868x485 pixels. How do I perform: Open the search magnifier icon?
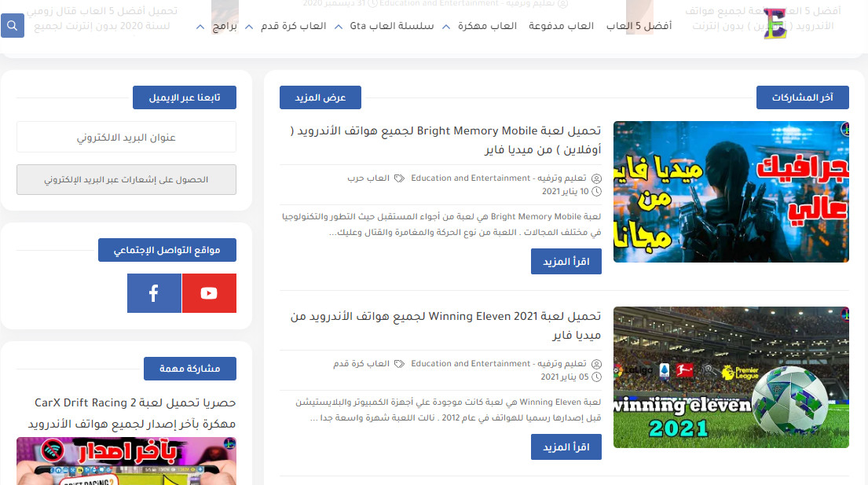[x=13, y=25]
